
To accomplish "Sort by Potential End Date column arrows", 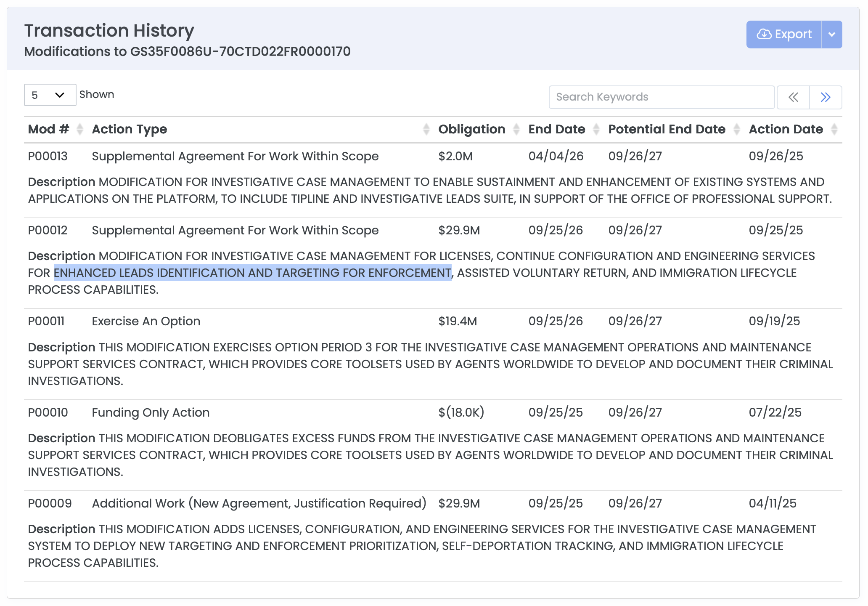I will (736, 129).
